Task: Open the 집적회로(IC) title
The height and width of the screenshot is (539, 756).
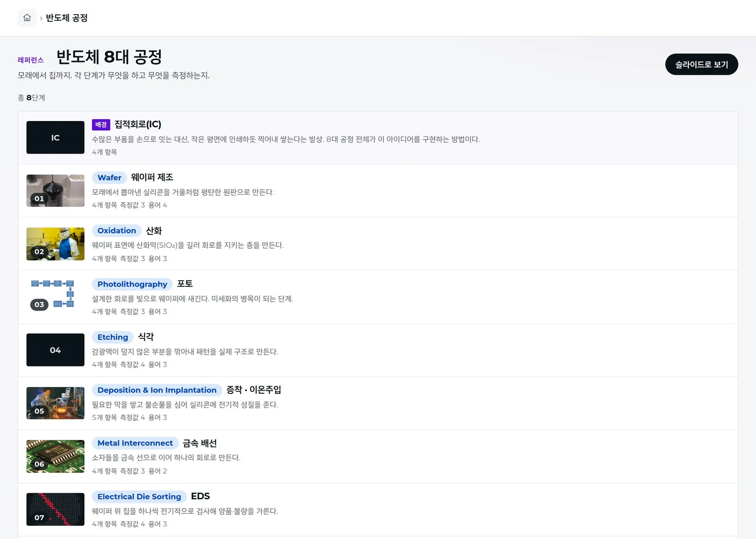Action: (138, 124)
